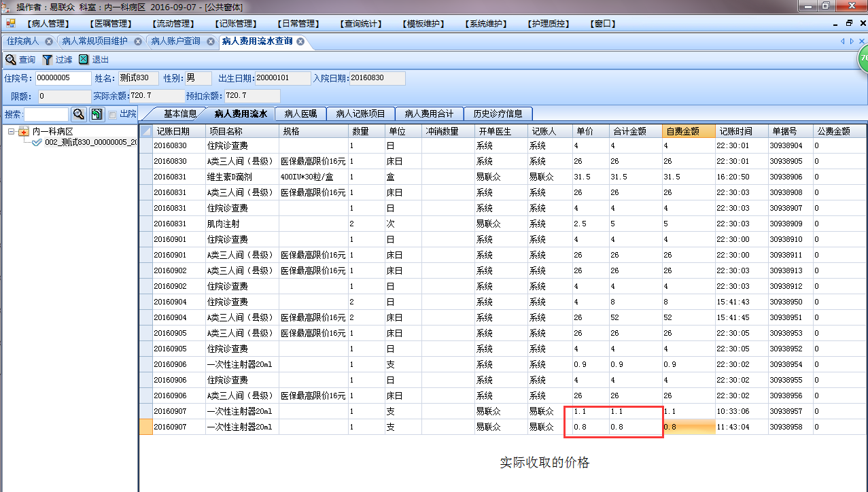
Task: Click the blue close-all-tabs X icon
Action: pyautogui.click(x=862, y=41)
